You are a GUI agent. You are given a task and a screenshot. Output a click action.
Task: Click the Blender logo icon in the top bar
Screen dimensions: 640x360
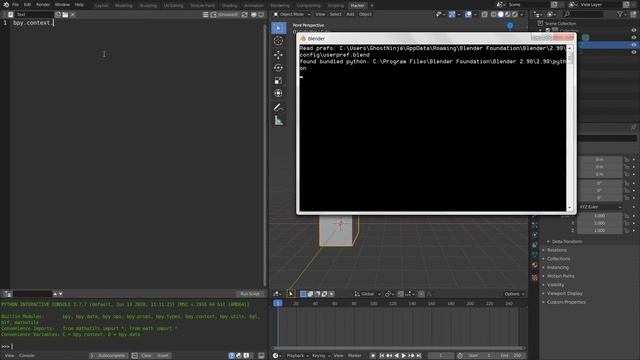[6, 5]
